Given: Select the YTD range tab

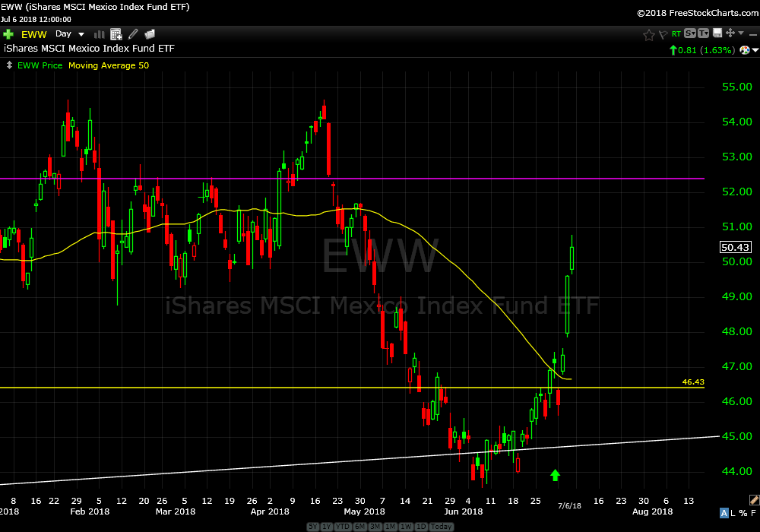Looking at the screenshot, I should tap(342, 527).
